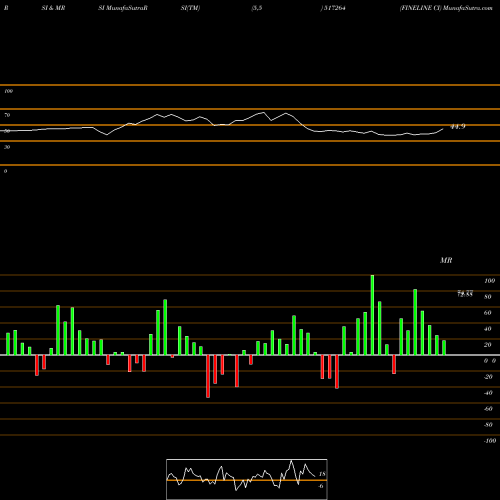Click the deepest red MR bar
The width and height of the screenshot is (500, 500).
[208, 376]
